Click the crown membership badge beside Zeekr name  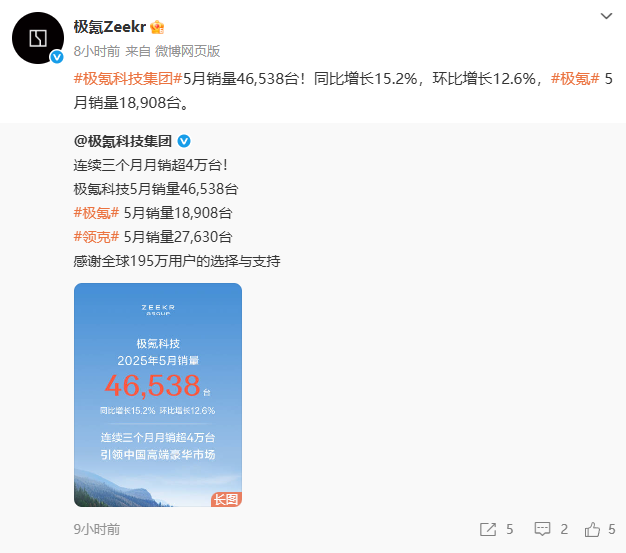pos(157,27)
